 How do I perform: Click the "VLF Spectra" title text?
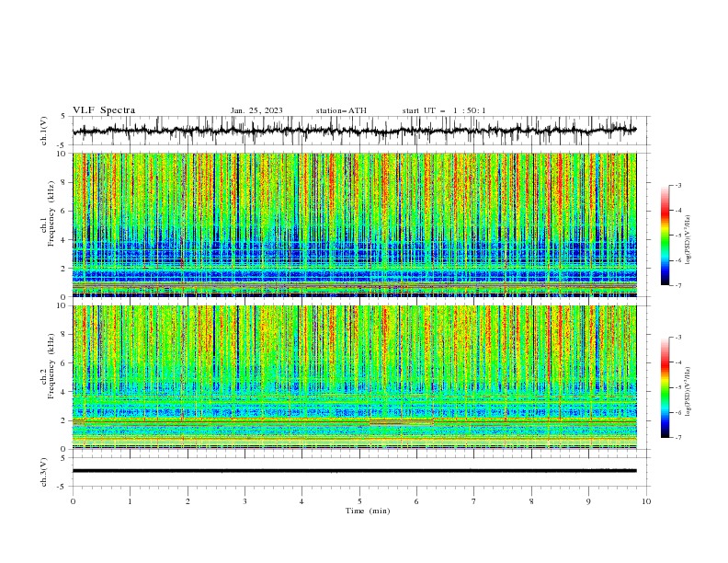click(x=104, y=110)
